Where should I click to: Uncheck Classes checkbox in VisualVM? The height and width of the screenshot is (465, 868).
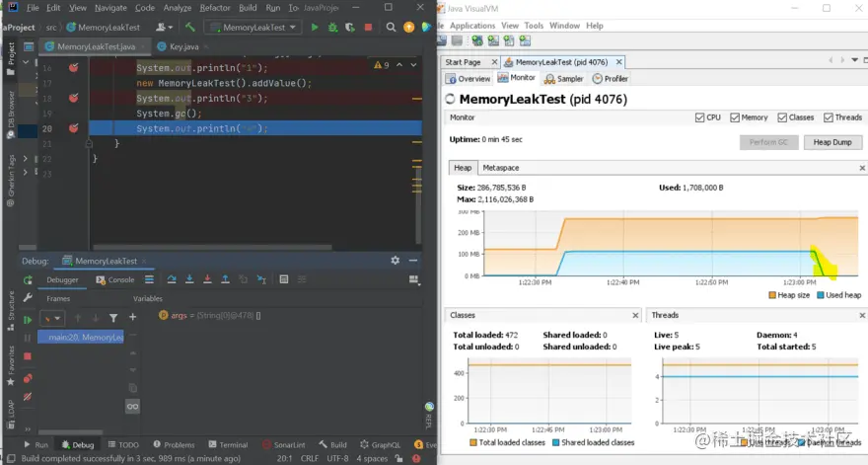pos(782,117)
